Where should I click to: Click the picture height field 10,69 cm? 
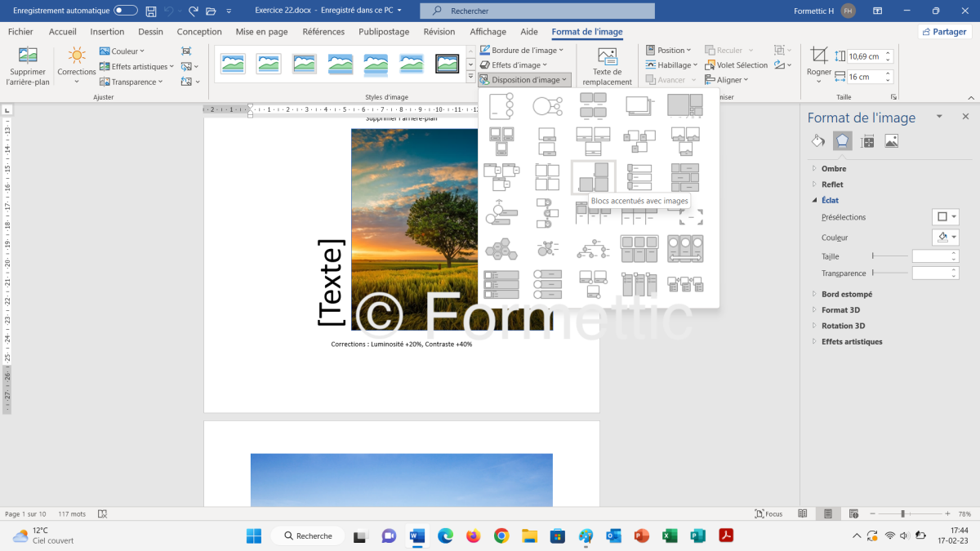pos(871,56)
